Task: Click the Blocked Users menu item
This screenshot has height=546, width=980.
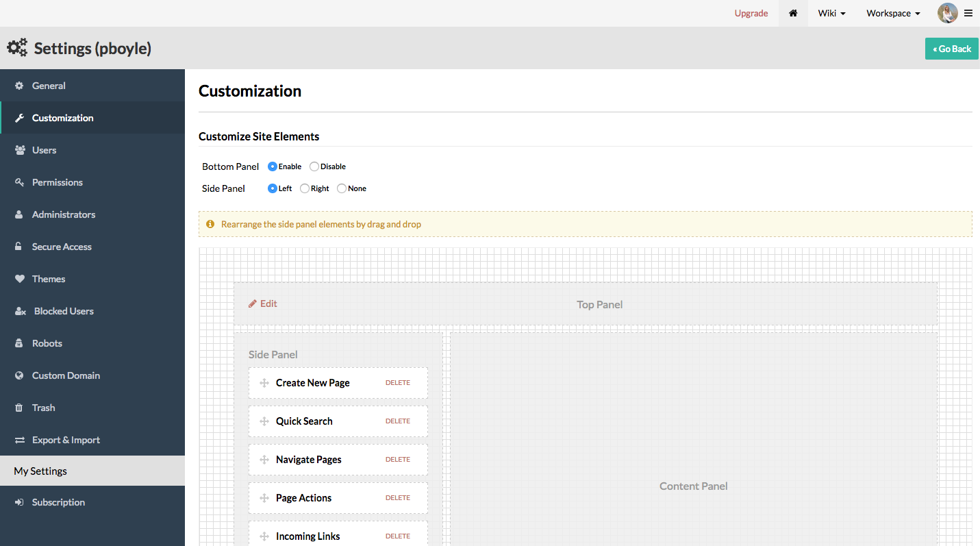Action: click(x=92, y=311)
